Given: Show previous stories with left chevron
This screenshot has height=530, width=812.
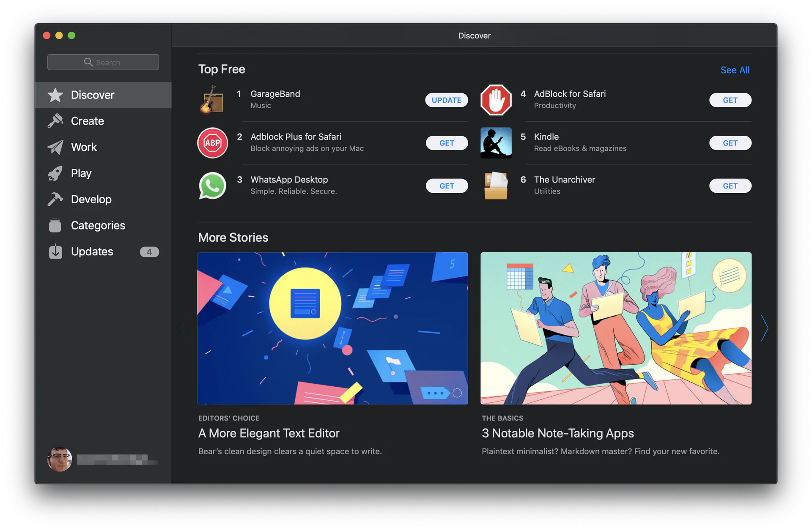Looking at the screenshot, I should [x=184, y=328].
